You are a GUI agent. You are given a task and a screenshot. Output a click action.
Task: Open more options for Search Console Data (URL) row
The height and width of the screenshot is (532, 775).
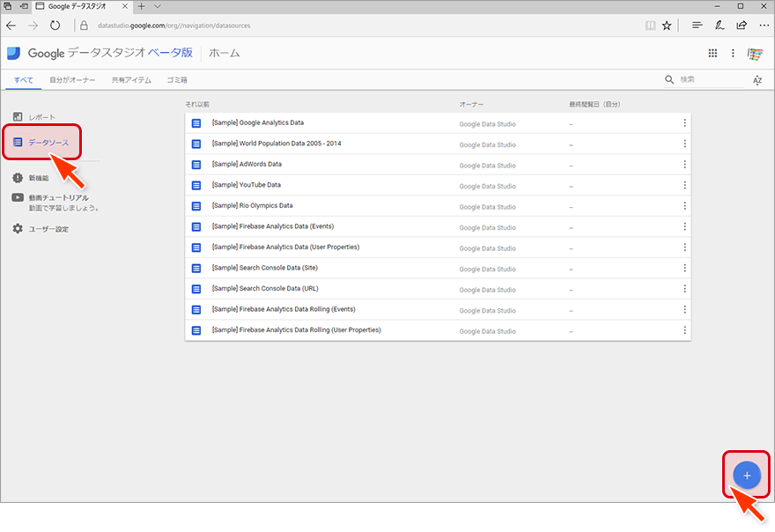[684, 289]
